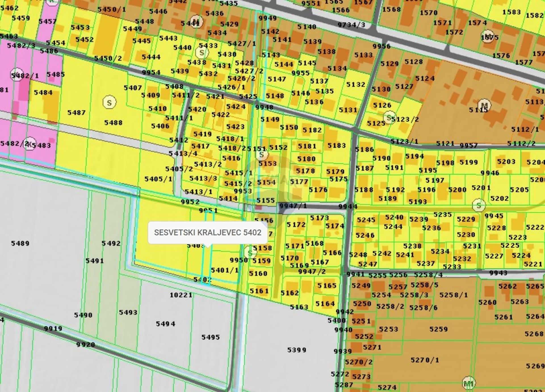Click parcel number 5484
This screenshot has height=392, width=545.
pos(43,92)
